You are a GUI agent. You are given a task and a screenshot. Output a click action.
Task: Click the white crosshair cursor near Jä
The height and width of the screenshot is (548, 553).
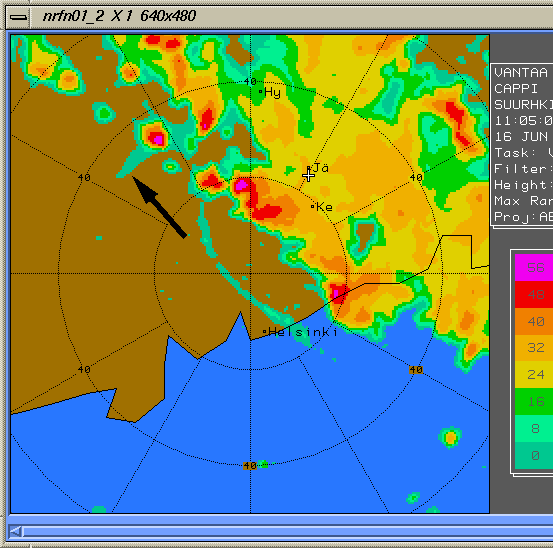point(309,175)
